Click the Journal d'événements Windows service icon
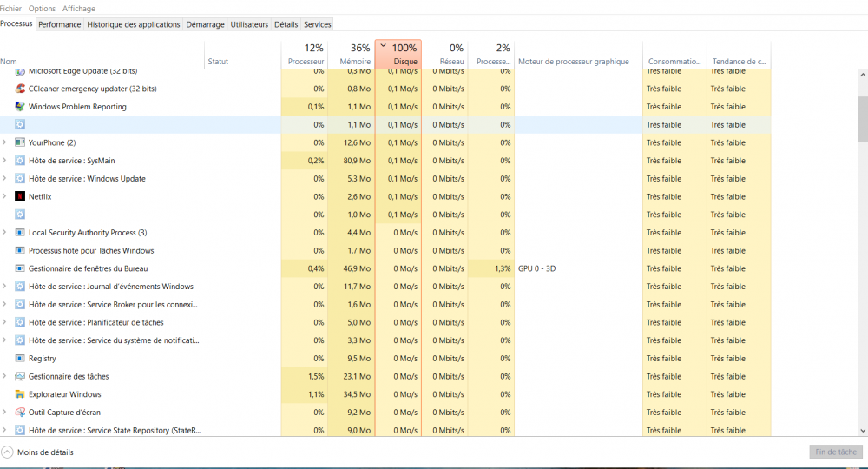Viewport: 868px width, 469px height. (20, 287)
